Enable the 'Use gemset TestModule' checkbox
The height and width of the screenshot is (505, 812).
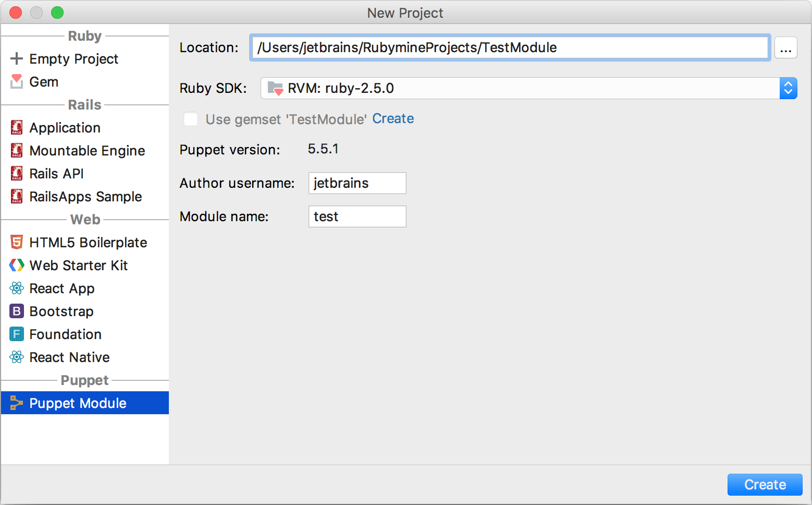[x=191, y=119]
